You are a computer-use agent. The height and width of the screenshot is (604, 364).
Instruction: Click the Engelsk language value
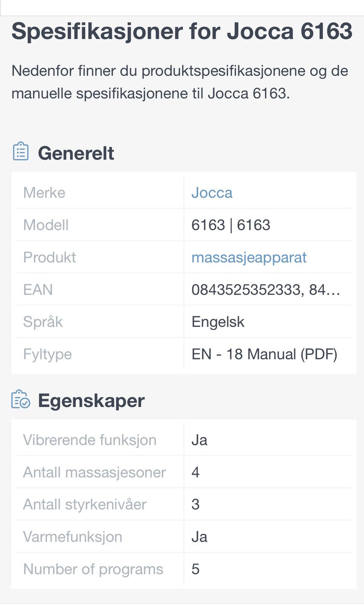pyautogui.click(x=218, y=322)
